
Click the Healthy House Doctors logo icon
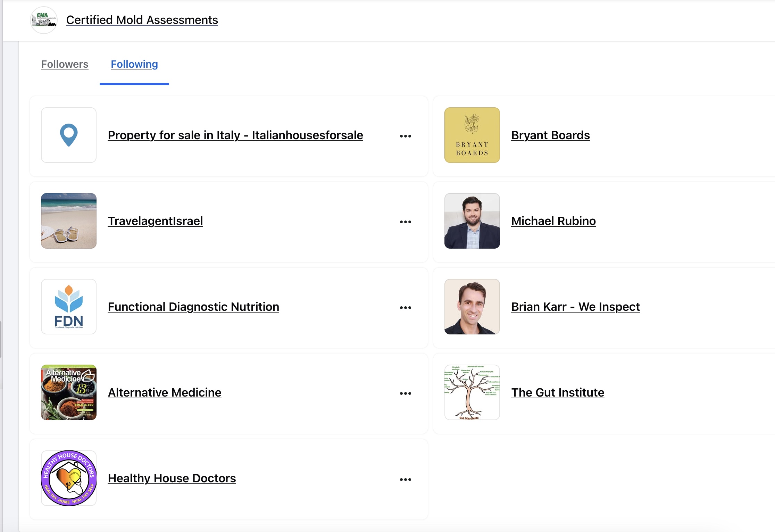click(x=69, y=478)
